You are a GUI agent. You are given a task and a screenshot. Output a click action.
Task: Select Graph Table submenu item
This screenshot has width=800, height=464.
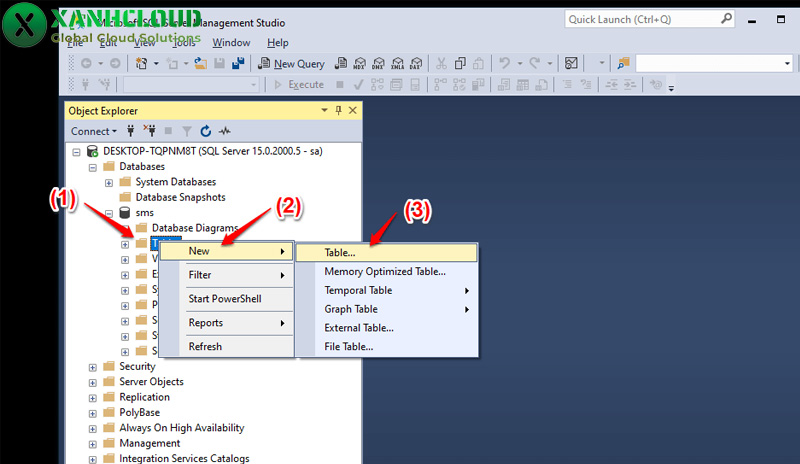[387, 309]
